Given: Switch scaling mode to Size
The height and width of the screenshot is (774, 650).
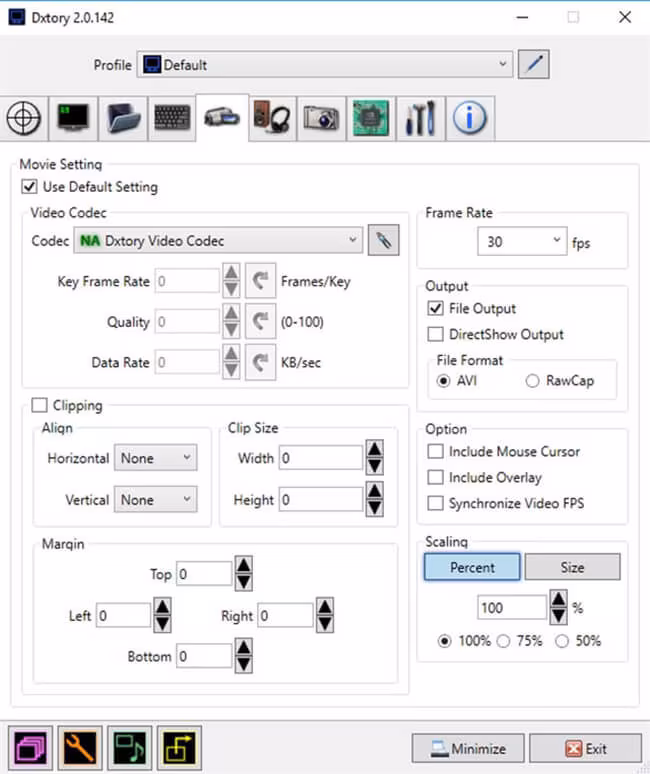Looking at the screenshot, I should [573, 567].
